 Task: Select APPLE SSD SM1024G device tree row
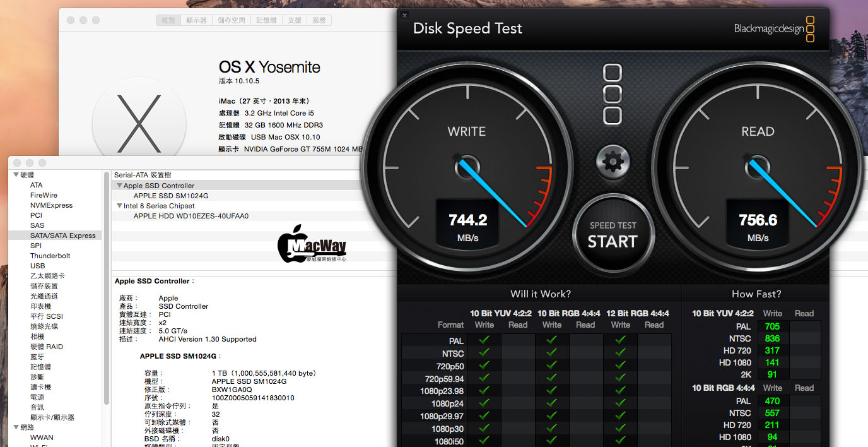pyautogui.click(x=171, y=196)
